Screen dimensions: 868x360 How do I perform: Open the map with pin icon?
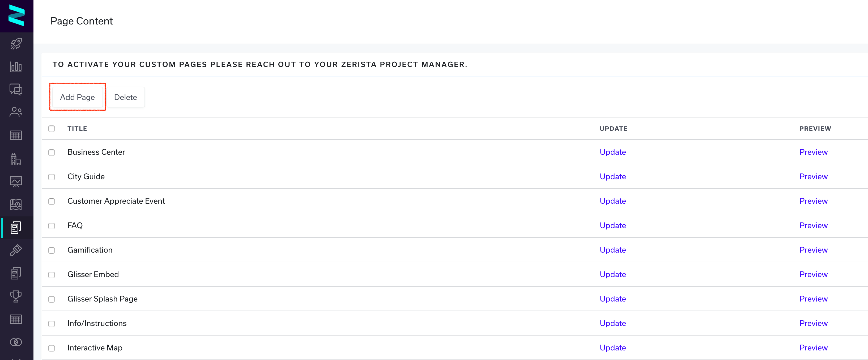tap(16, 204)
